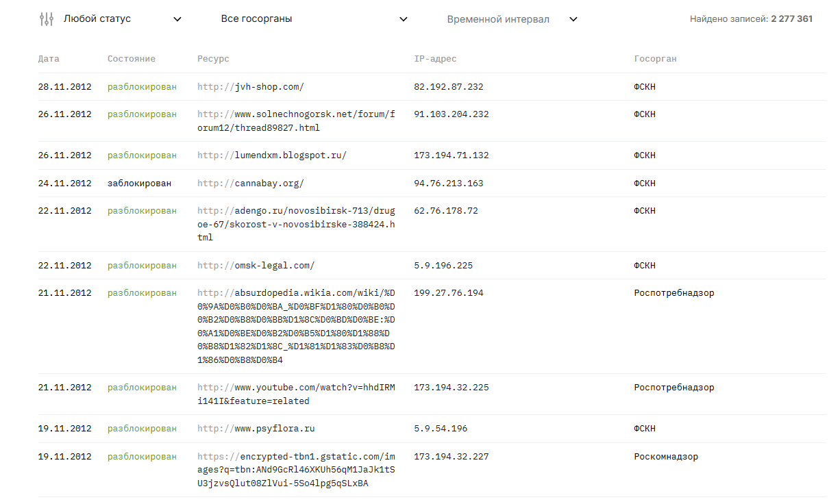Open the absurdopedia.wikia.com link
Viewport: 829px width, 504px height.
point(296,327)
